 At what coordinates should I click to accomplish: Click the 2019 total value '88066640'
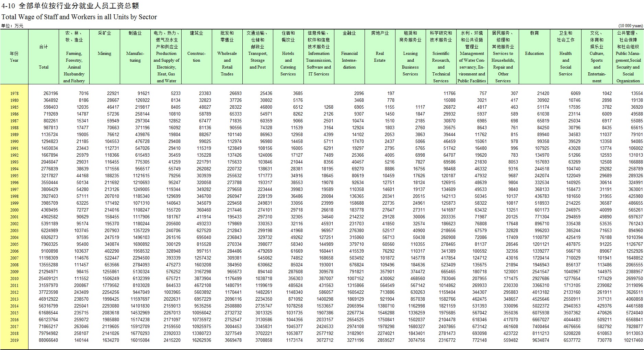(48, 340)
